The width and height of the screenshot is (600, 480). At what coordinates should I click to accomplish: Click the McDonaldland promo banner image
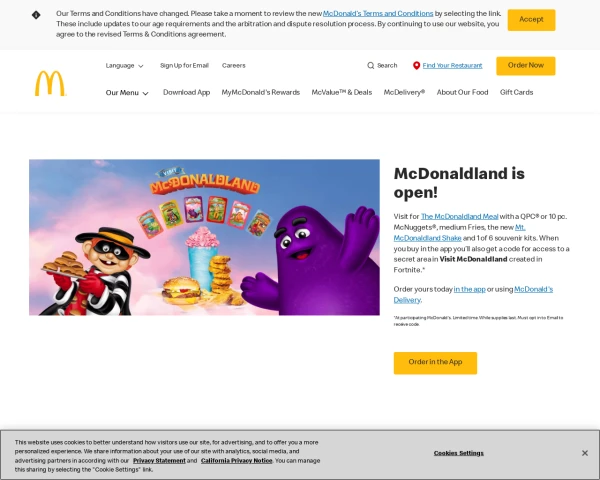(x=204, y=237)
